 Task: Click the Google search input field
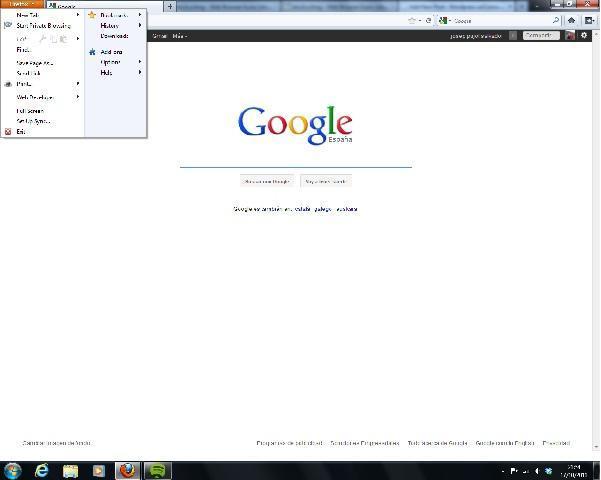(295, 158)
